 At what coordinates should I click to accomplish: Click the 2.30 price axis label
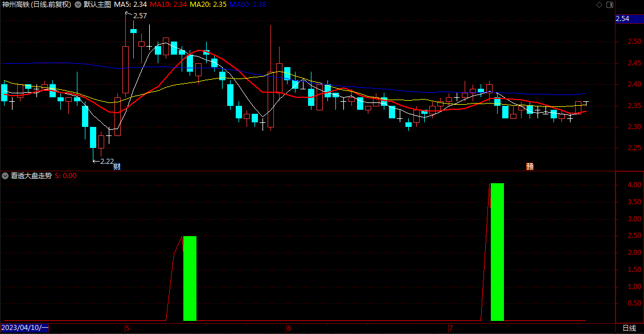coord(634,127)
